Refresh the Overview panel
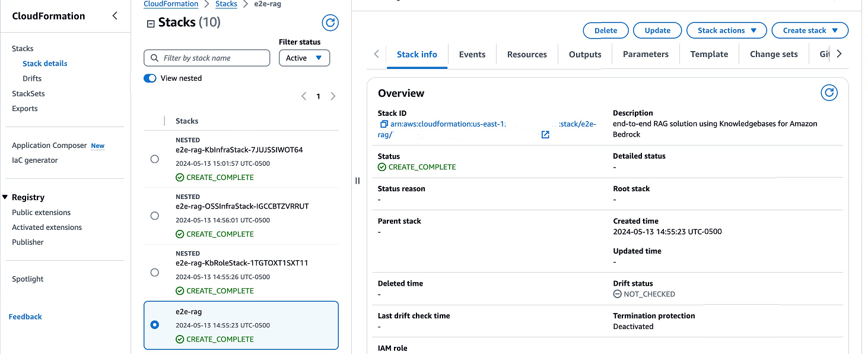 pos(829,93)
